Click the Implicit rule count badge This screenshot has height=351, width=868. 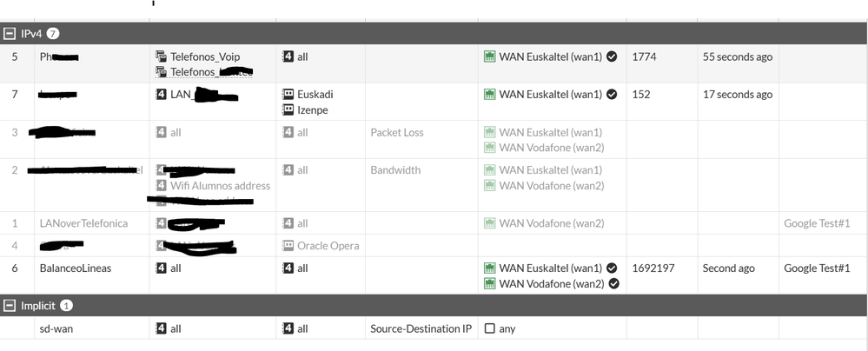(x=67, y=306)
